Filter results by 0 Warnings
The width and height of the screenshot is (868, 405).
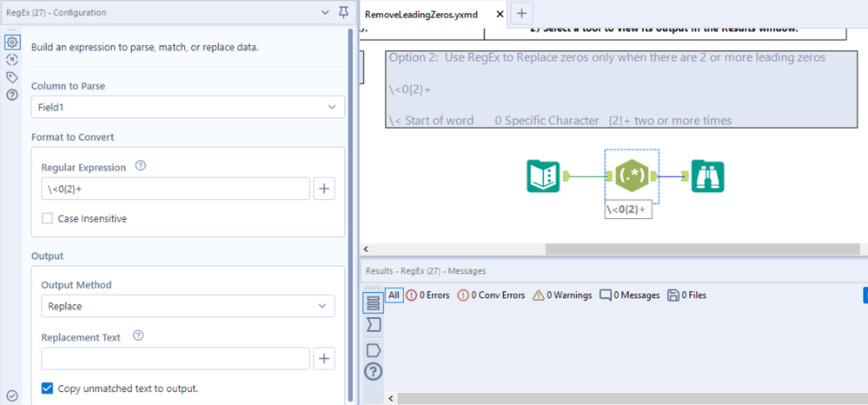point(562,295)
